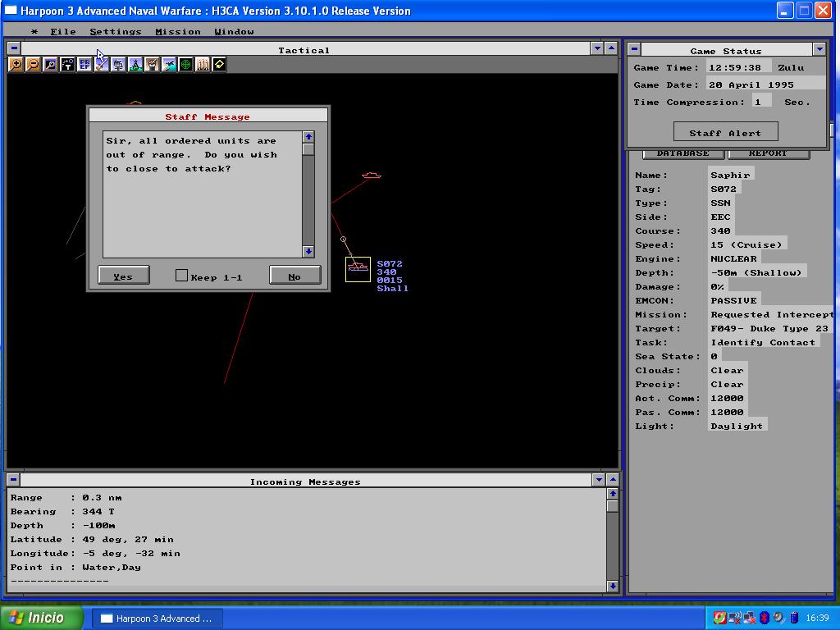Screen dimensions: 840x630
Task: Open the Settings menu
Action: click(115, 31)
